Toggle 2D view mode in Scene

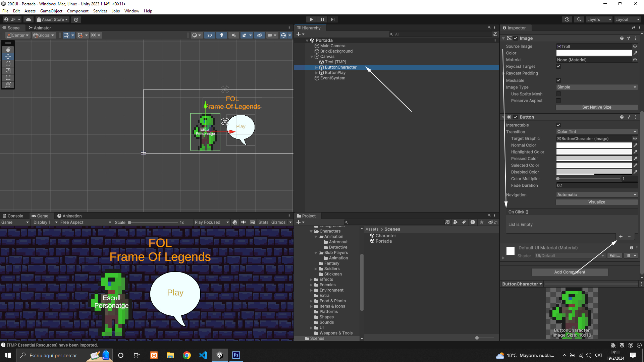click(x=210, y=35)
